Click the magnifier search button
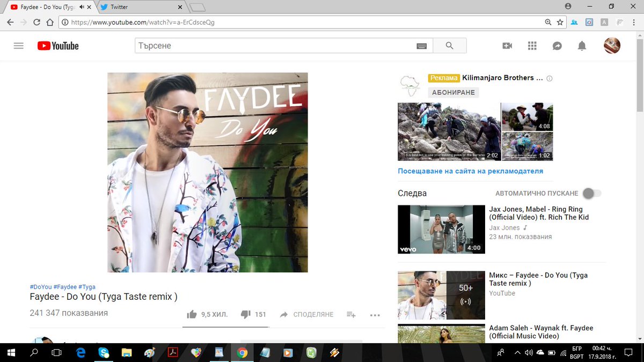The image size is (644, 362). coord(450,46)
